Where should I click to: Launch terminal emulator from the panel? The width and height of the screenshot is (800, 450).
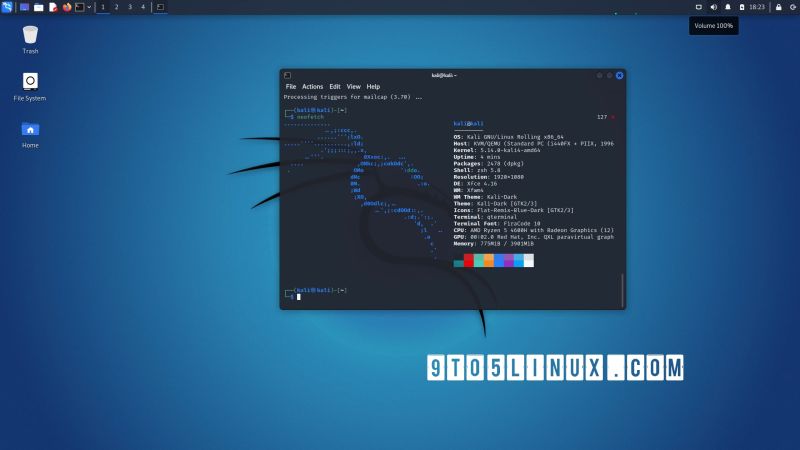80,7
